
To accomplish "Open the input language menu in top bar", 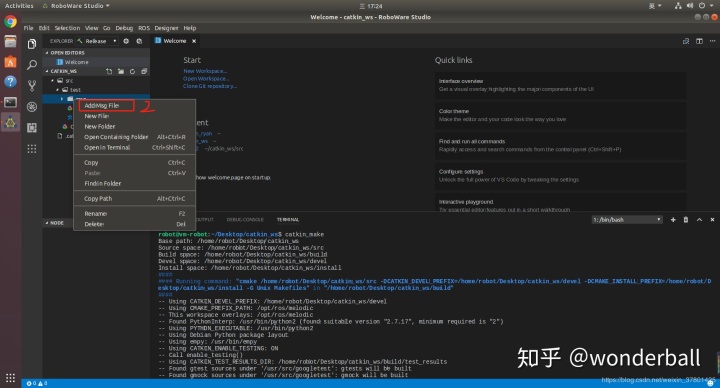I will click(654, 6).
